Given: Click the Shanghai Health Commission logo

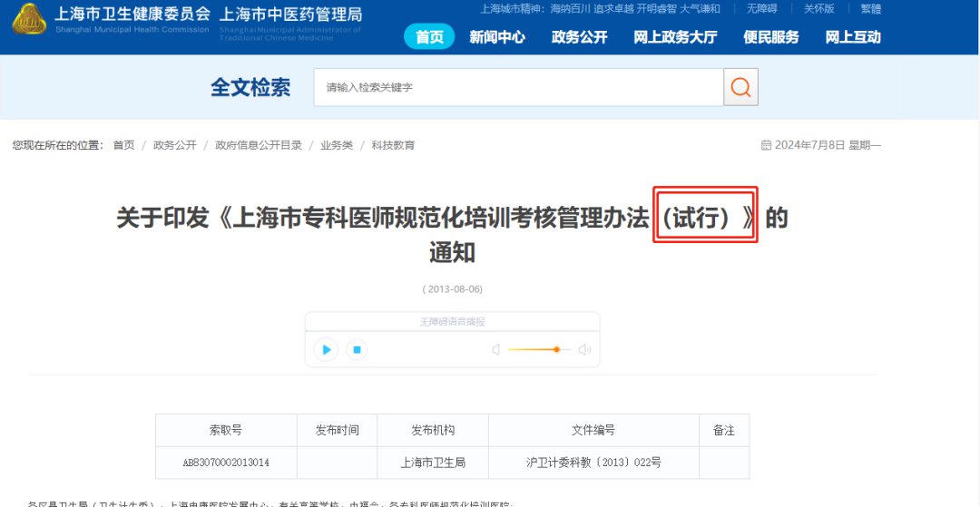Looking at the screenshot, I should [x=29, y=19].
